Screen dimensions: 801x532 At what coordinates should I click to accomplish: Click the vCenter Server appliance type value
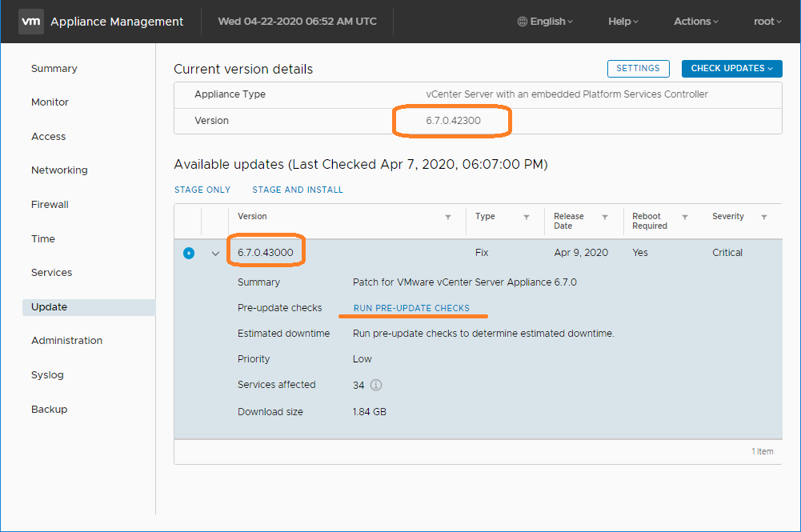[x=567, y=94]
